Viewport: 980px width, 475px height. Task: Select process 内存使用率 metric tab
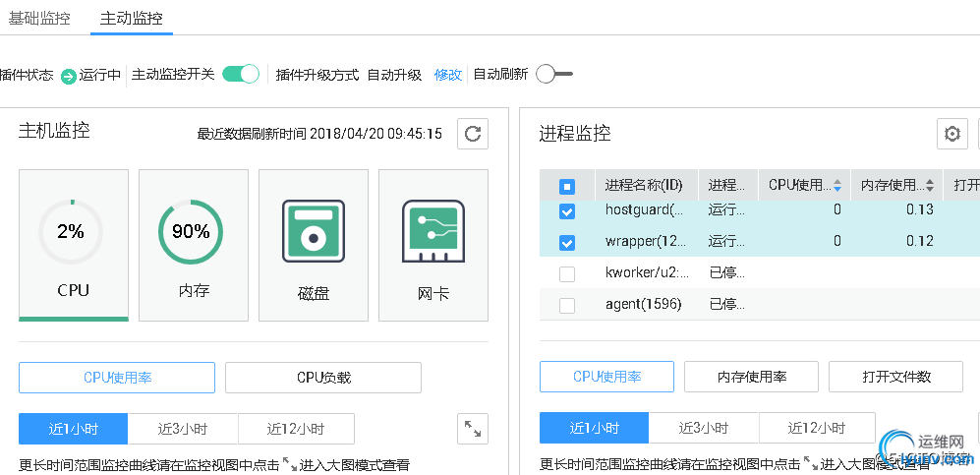click(751, 377)
